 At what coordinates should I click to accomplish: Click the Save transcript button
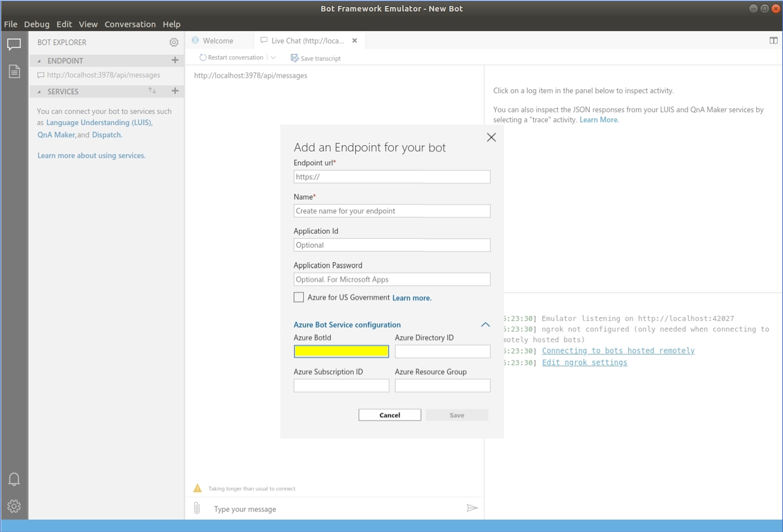pos(316,58)
